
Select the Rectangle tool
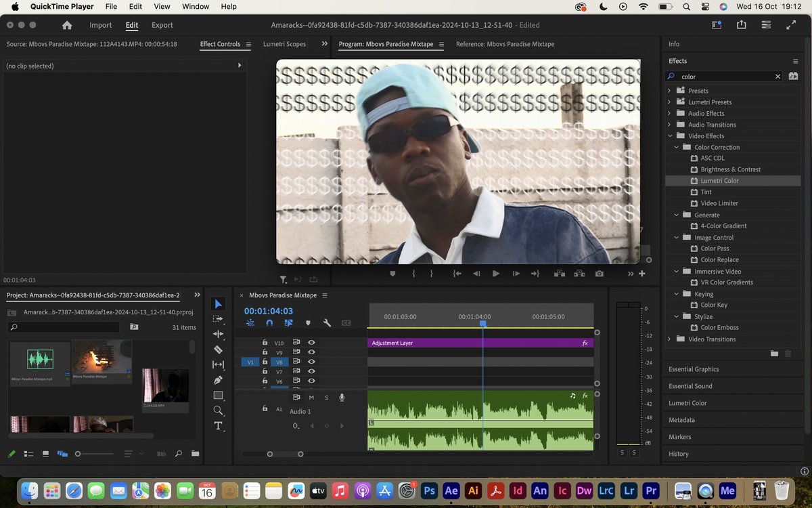[x=218, y=395]
